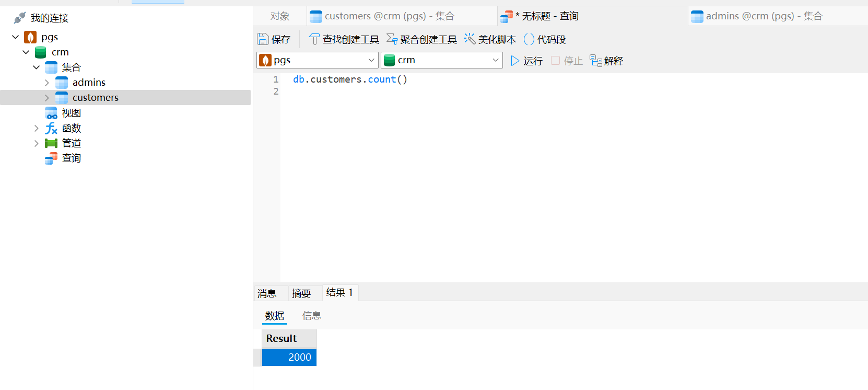Expand the 函数 functions node
Image resolution: width=868 pixels, height=390 pixels.
(x=37, y=128)
